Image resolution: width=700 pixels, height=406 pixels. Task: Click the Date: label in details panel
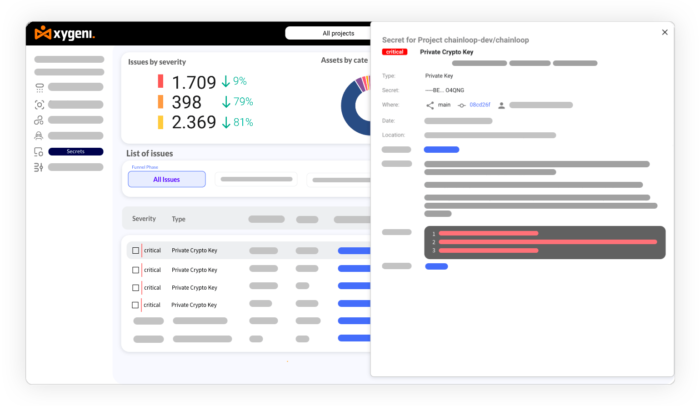(388, 121)
